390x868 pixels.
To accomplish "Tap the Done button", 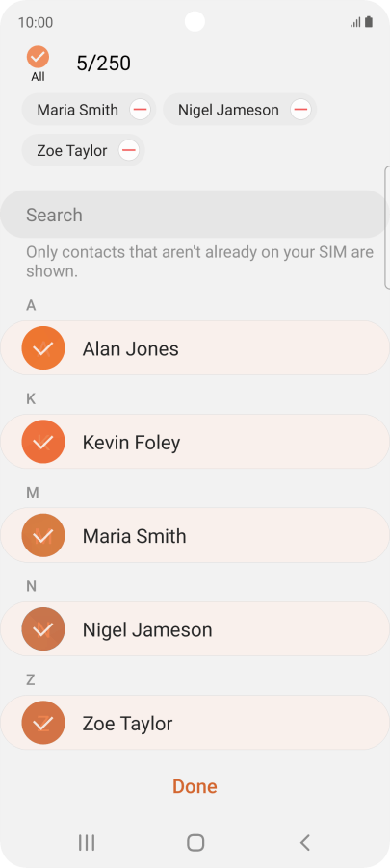I will [x=195, y=786].
